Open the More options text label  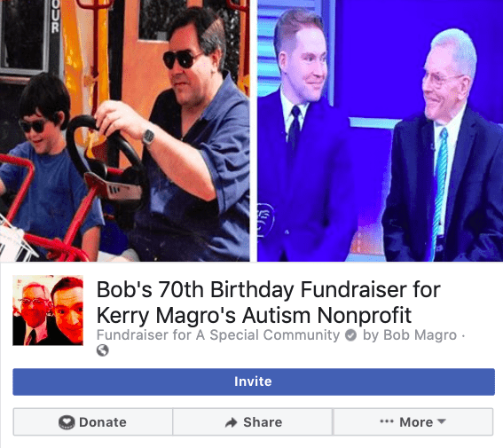(416, 422)
